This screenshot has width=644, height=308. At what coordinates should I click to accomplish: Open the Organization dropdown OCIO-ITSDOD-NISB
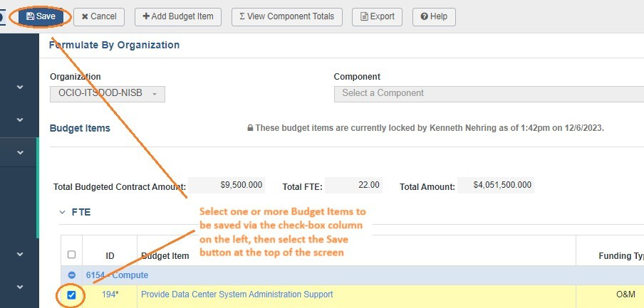click(x=107, y=94)
